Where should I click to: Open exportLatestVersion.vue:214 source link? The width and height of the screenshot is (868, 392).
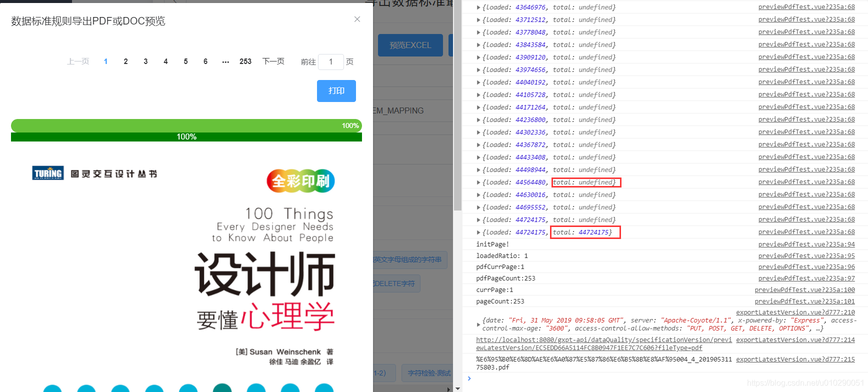click(795, 340)
